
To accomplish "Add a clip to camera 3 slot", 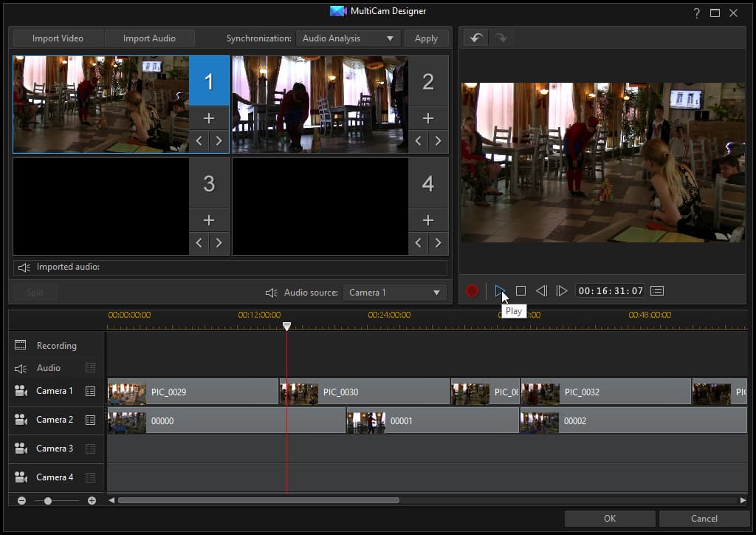I will [x=209, y=219].
